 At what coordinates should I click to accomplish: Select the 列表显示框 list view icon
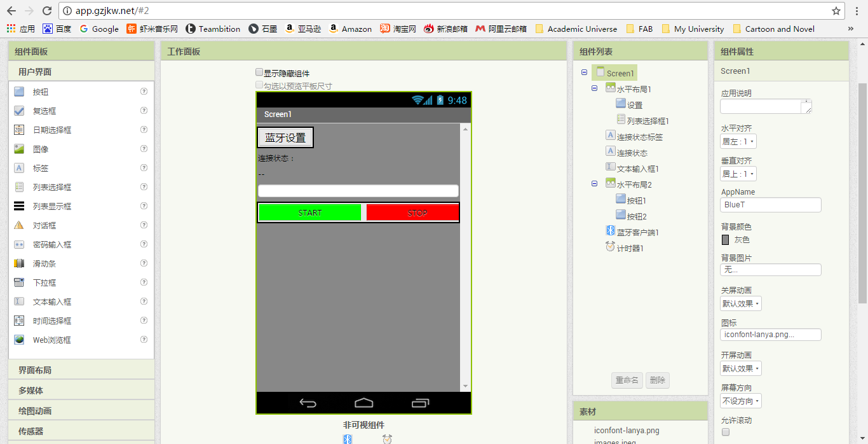19,206
